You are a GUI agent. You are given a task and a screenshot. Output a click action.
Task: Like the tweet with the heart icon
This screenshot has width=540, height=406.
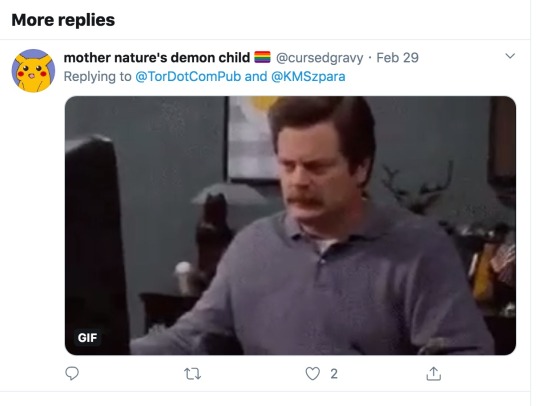pyautogui.click(x=312, y=374)
